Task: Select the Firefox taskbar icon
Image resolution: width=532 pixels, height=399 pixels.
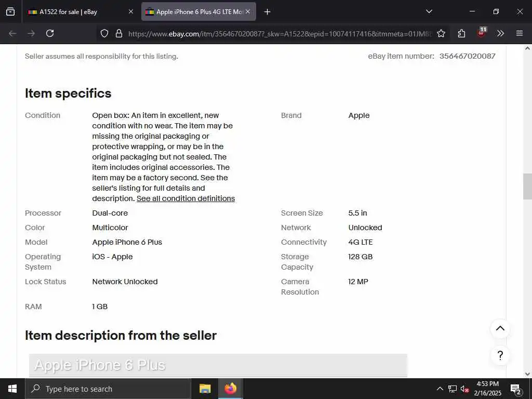Action: 230,389
